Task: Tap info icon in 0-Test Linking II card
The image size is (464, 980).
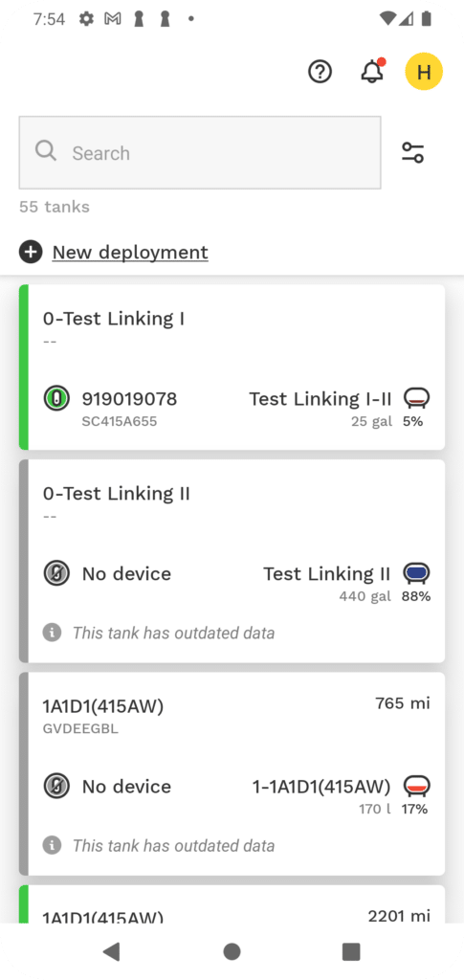Action: 52,633
